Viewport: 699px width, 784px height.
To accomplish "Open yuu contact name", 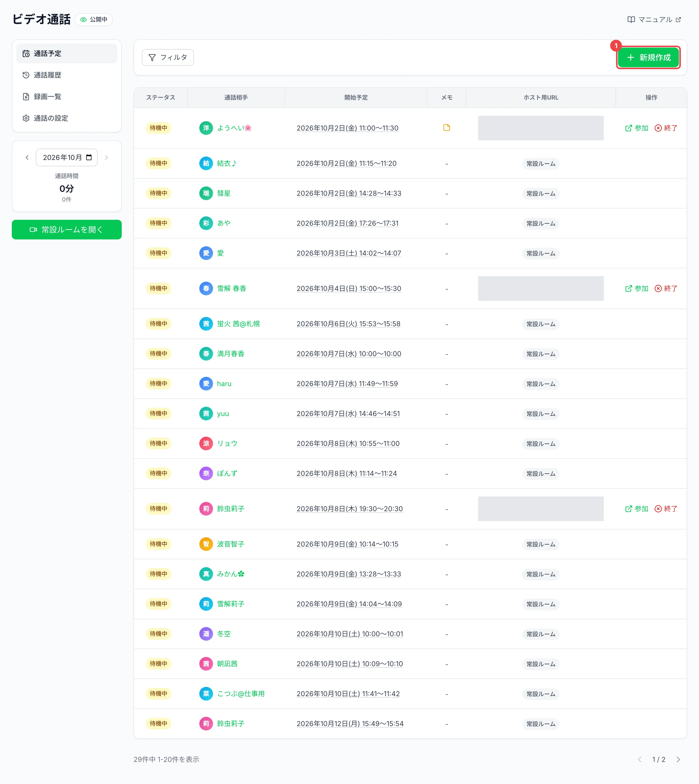I will [x=223, y=414].
